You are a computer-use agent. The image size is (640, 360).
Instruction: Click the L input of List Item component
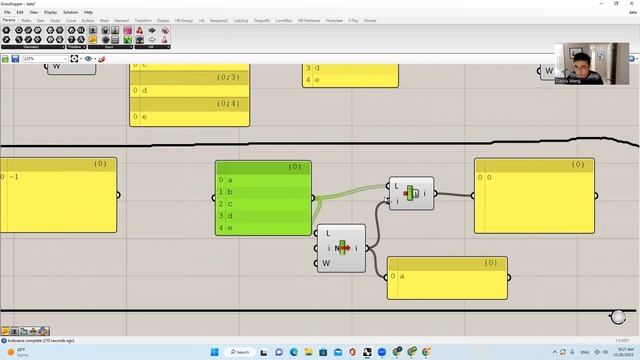tap(396, 186)
